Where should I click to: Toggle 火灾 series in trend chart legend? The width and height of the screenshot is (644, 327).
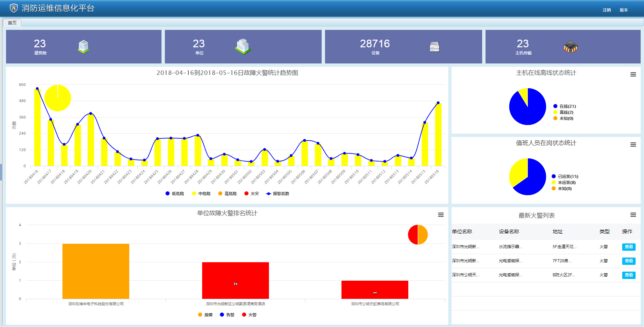click(x=251, y=194)
